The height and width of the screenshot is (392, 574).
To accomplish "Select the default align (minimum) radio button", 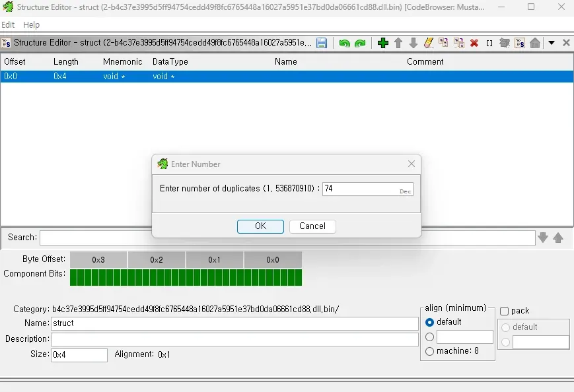I will [x=430, y=322].
